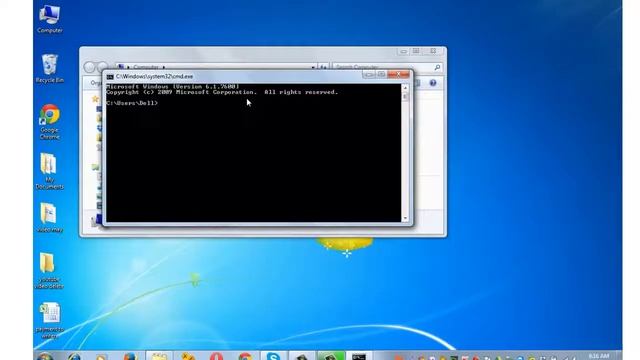Minimize the cmd.exe window
640x360 pixels.
pyautogui.click(x=369, y=74)
